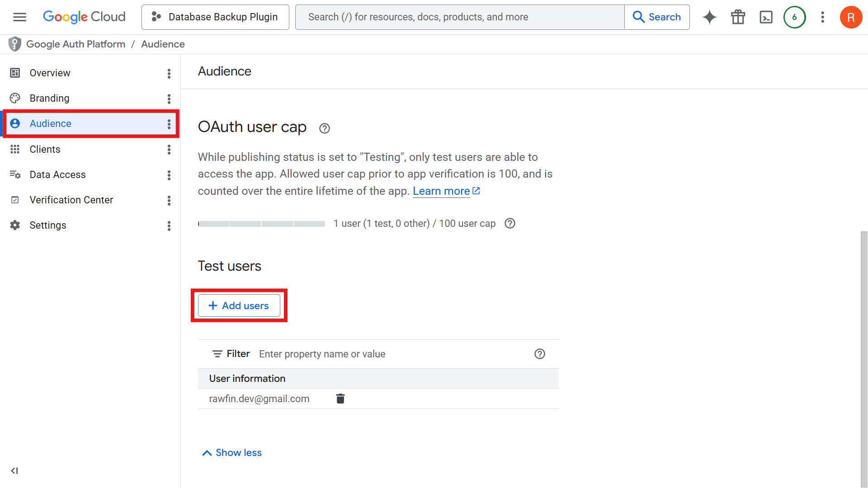Open more options for Clients
The height and width of the screenshot is (488, 868).
169,149
